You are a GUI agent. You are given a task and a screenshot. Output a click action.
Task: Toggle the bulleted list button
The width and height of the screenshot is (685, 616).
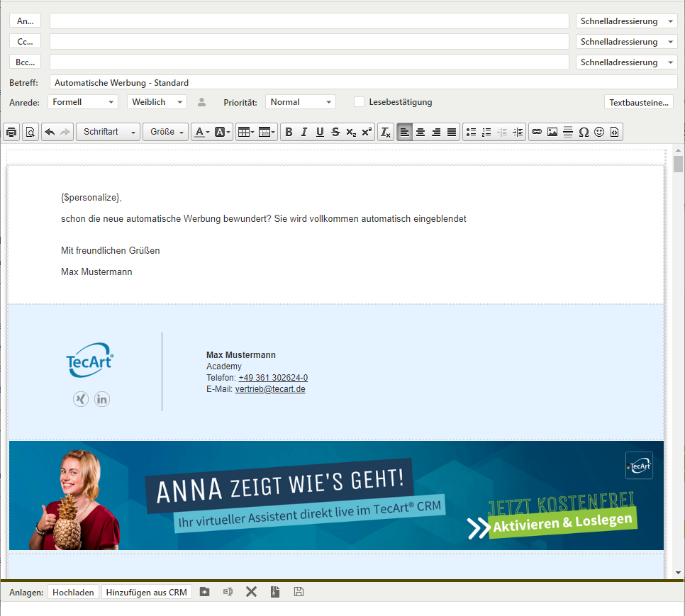pos(471,132)
